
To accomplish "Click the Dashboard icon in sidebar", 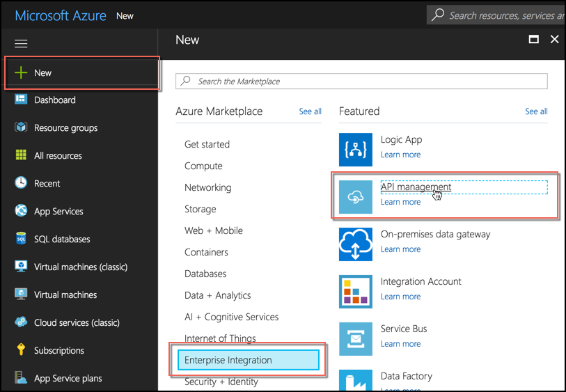I will click(21, 99).
